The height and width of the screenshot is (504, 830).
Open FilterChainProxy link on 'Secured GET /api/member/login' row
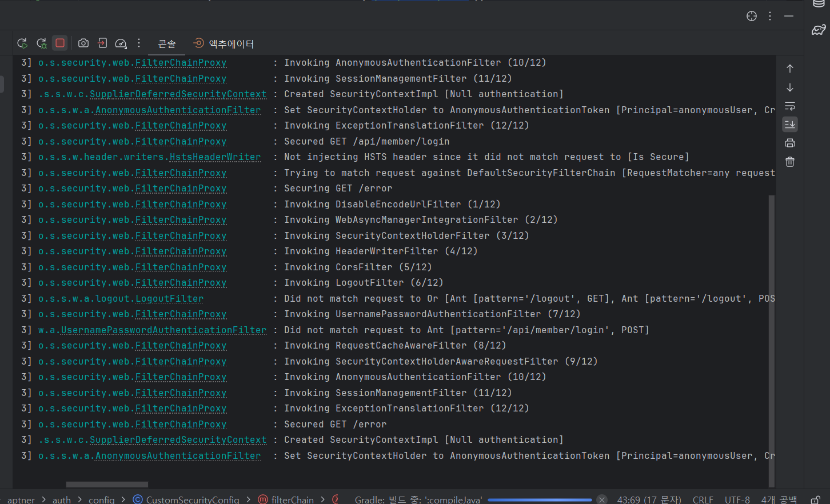tap(181, 141)
